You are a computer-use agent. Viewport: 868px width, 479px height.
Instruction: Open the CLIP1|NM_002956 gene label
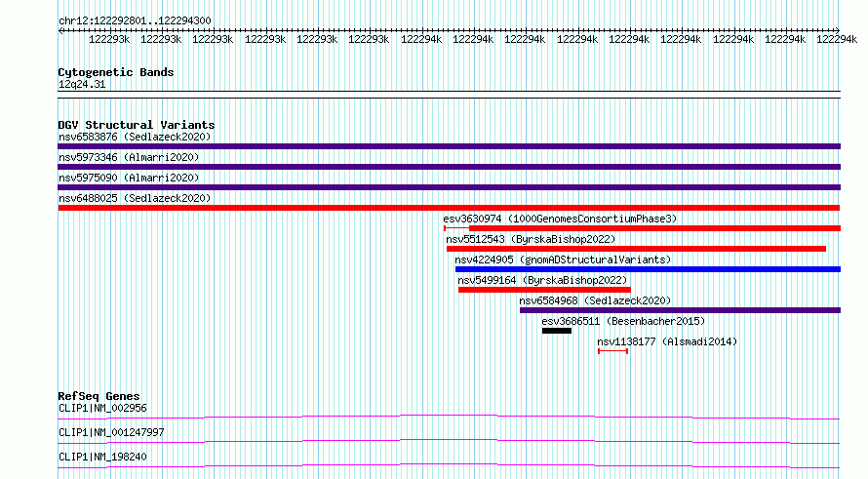pyautogui.click(x=103, y=408)
